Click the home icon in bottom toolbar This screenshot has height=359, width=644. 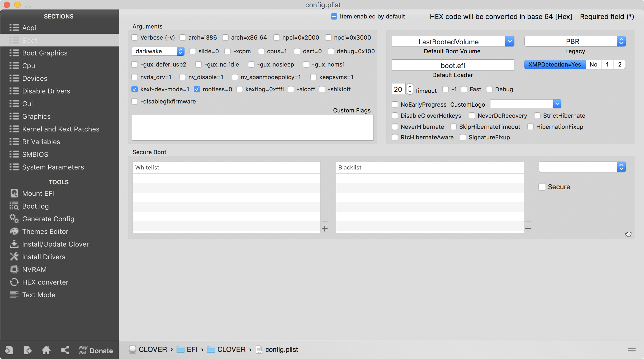click(46, 350)
